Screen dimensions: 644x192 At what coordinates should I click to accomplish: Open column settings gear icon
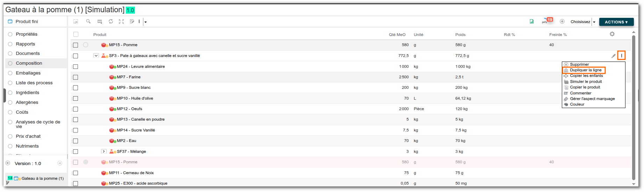[612, 34]
